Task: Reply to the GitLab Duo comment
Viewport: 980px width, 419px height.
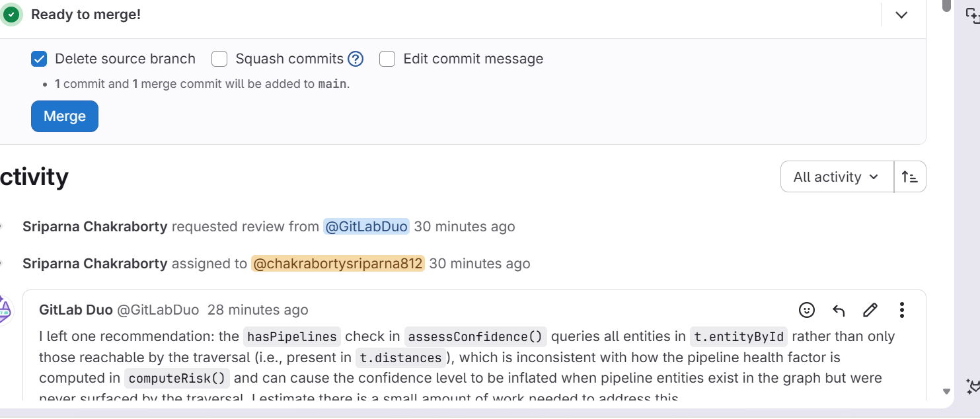Action: 839,310
